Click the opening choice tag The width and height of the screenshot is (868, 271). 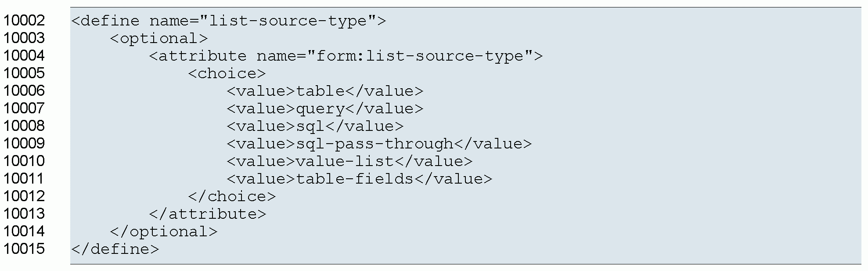coord(227,74)
